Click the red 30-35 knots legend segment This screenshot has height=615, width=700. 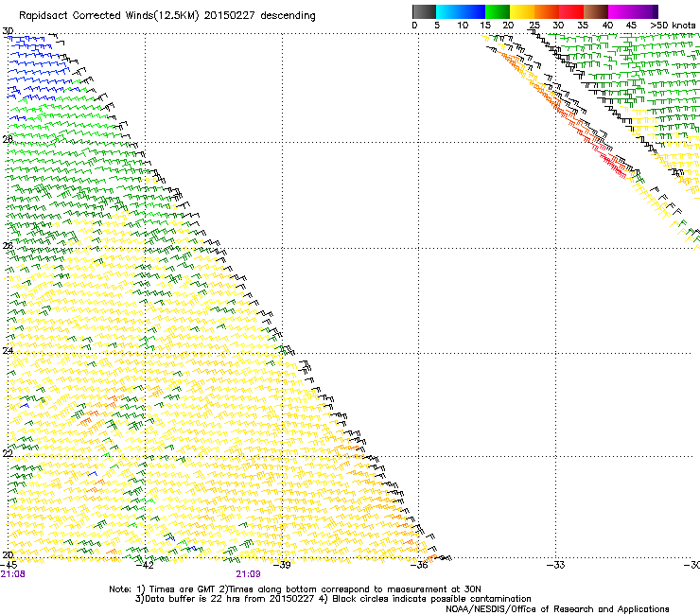click(x=571, y=11)
